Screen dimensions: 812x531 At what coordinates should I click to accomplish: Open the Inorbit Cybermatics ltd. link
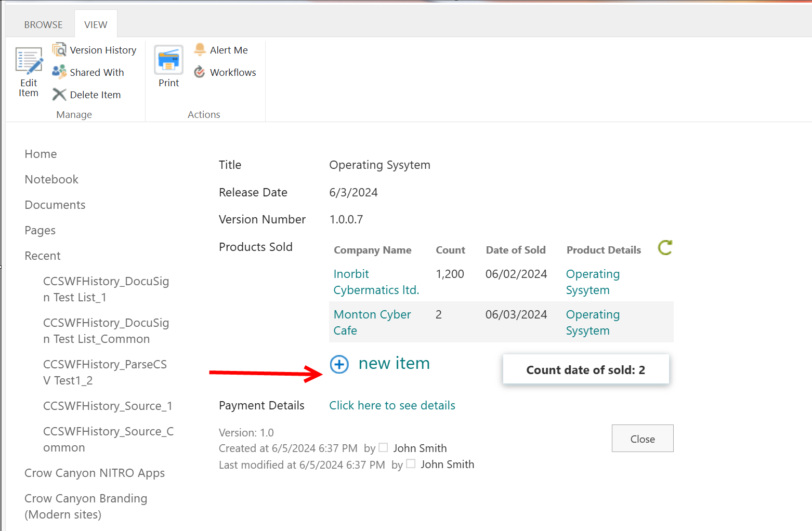tap(376, 282)
